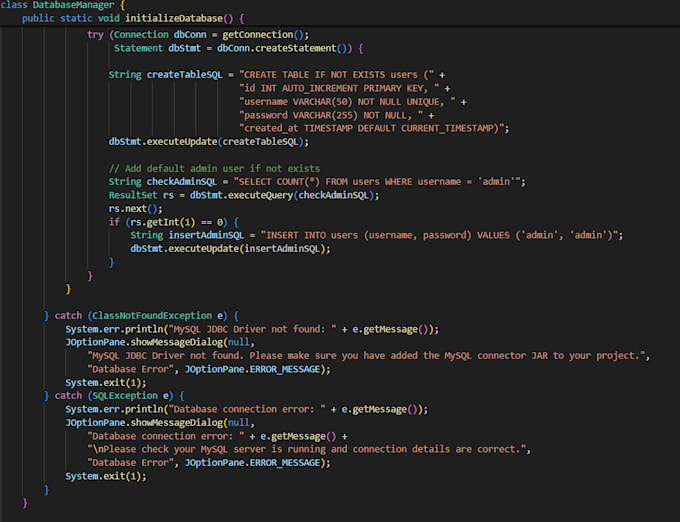Click the 'checkAdminSQL' variable declaration
The height and width of the screenshot is (522, 680).
point(181,182)
